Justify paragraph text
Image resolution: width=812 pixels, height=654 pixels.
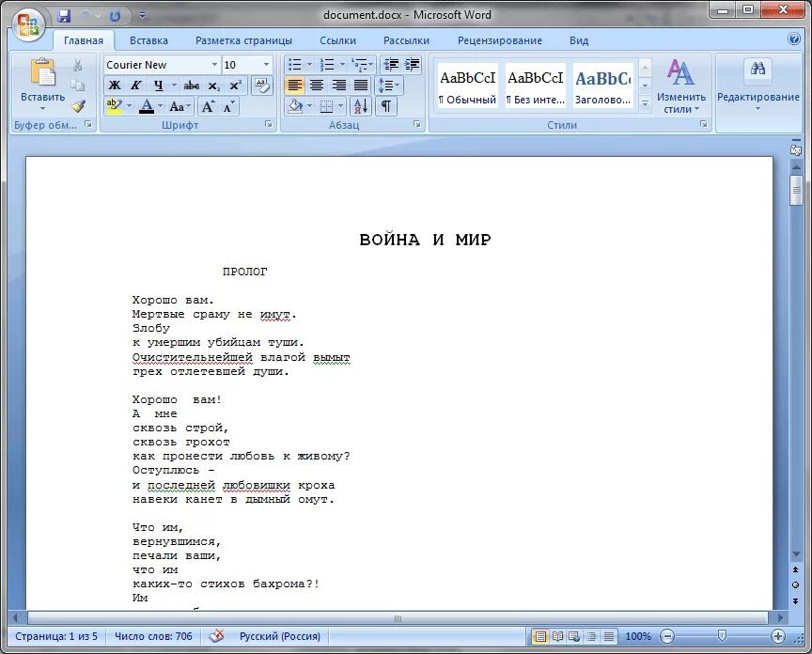(361, 86)
